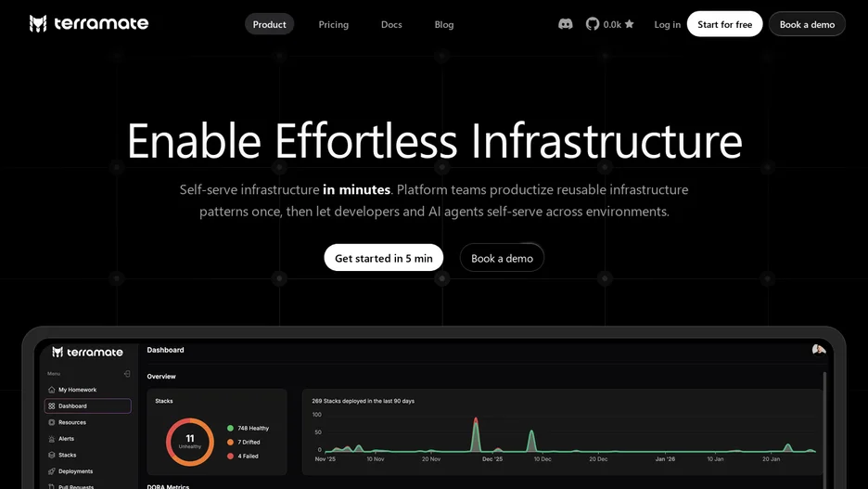Image resolution: width=868 pixels, height=489 pixels.
Task: Open the Product menu
Action: click(x=270, y=24)
